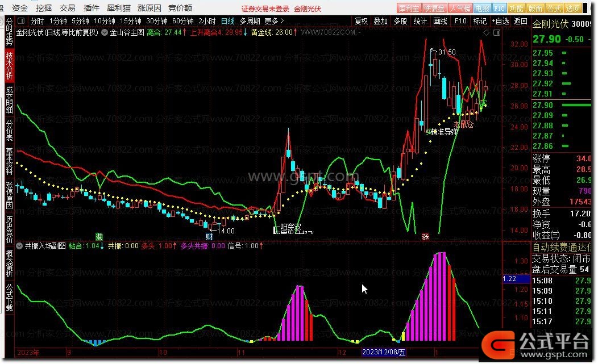The height and width of the screenshot is (364, 598).
Task: Click the 电报 button
Action: (483, 8)
